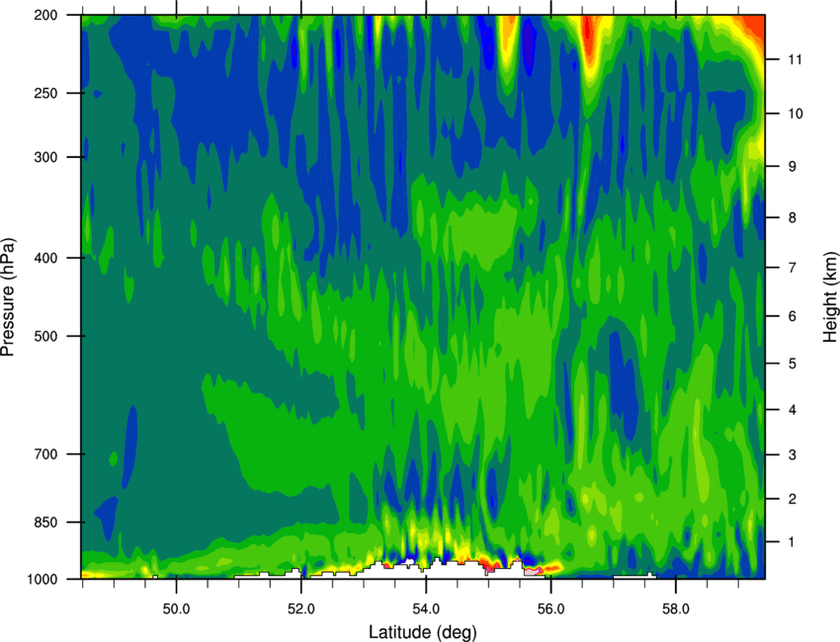Screen dimensions: 840x642
Task: Click the 8 km height label
Action: (x=792, y=217)
